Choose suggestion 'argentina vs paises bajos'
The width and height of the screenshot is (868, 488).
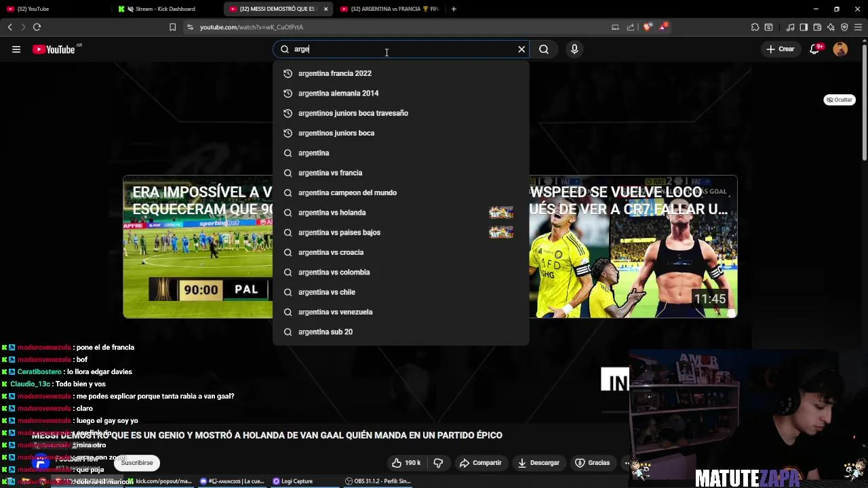point(401,232)
